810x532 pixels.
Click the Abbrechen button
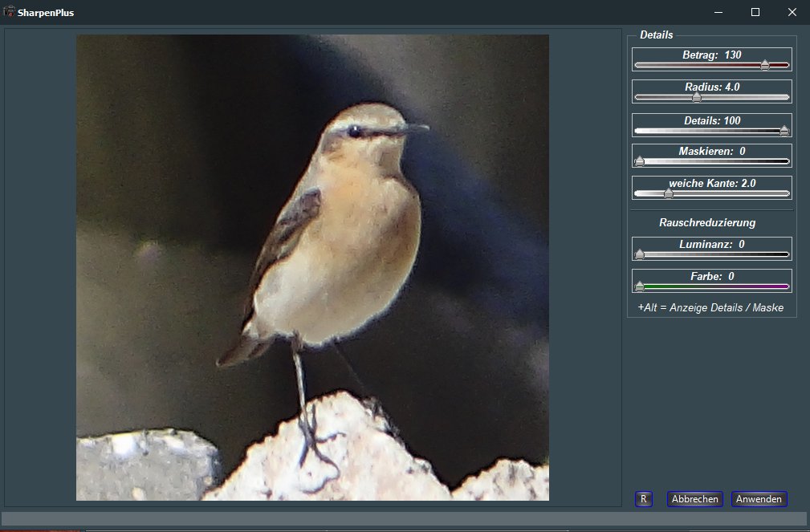694,499
